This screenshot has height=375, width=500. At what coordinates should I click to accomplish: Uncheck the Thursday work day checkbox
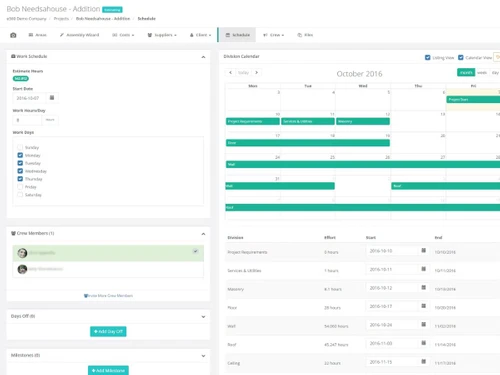pyautogui.click(x=20, y=179)
